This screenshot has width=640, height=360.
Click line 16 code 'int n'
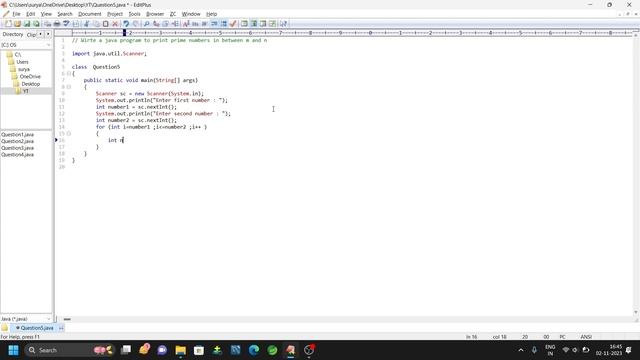(x=116, y=140)
